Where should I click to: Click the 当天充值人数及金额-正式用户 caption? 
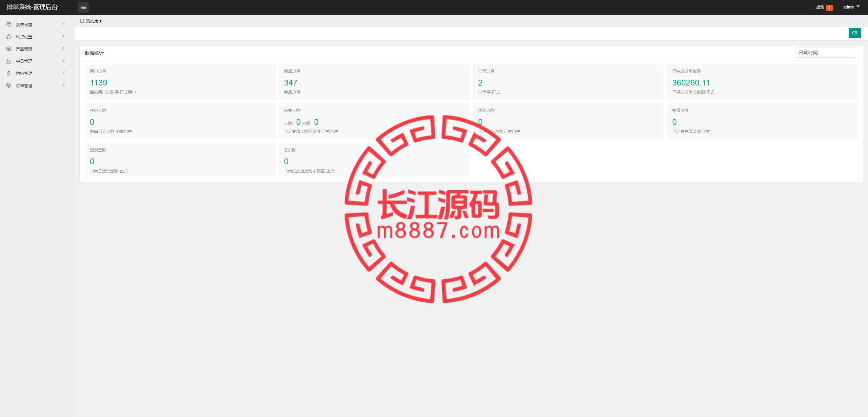pos(311,132)
